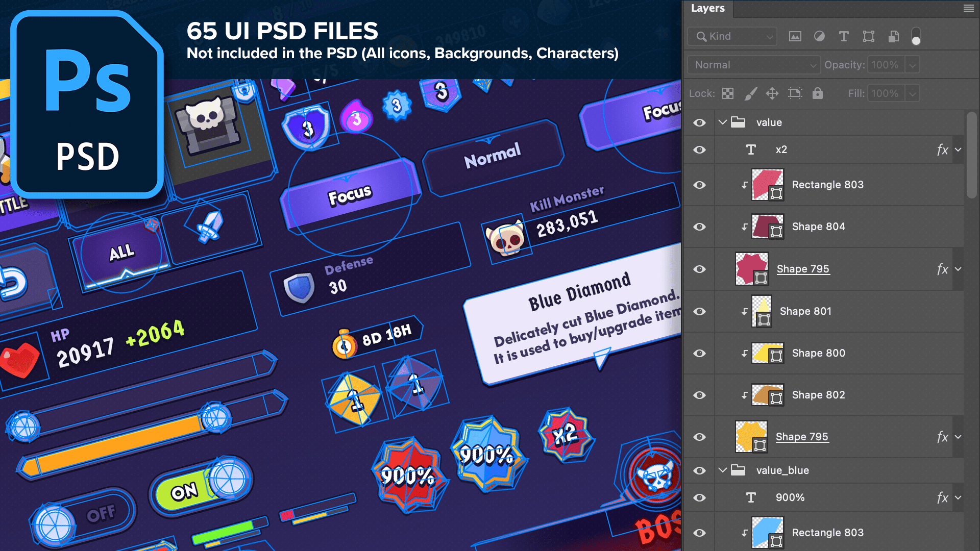Collapse the value layer group

pyautogui.click(x=722, y=122)
